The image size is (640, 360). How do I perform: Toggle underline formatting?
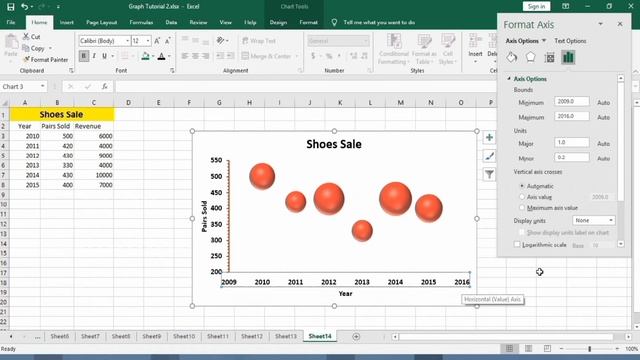[x=104, y=56]
